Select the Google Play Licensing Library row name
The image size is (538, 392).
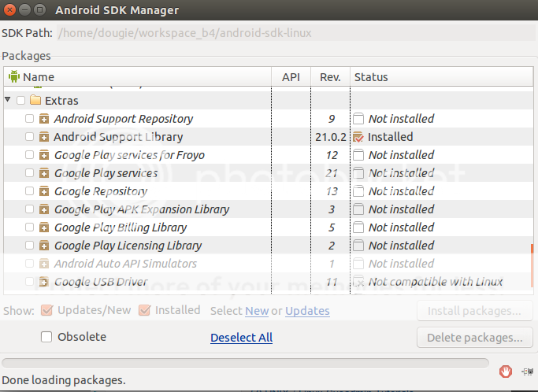coord(128,246)
